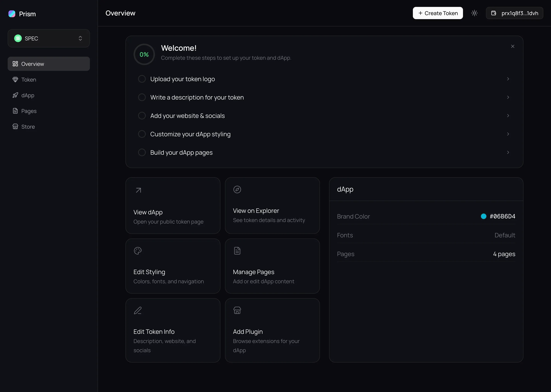Click the palette icon on Edit Styling
Viewport: 551px width, 392px height.
[138, 251]
